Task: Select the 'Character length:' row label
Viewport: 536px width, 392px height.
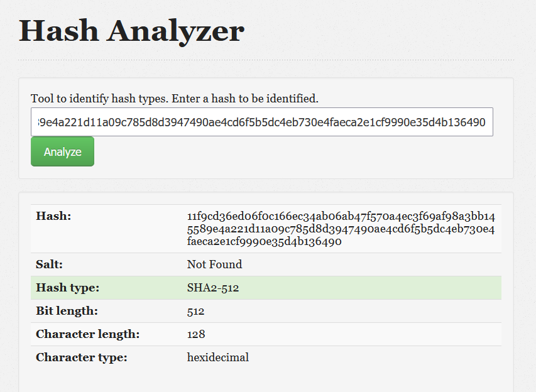Action: (x=87, y=334)
